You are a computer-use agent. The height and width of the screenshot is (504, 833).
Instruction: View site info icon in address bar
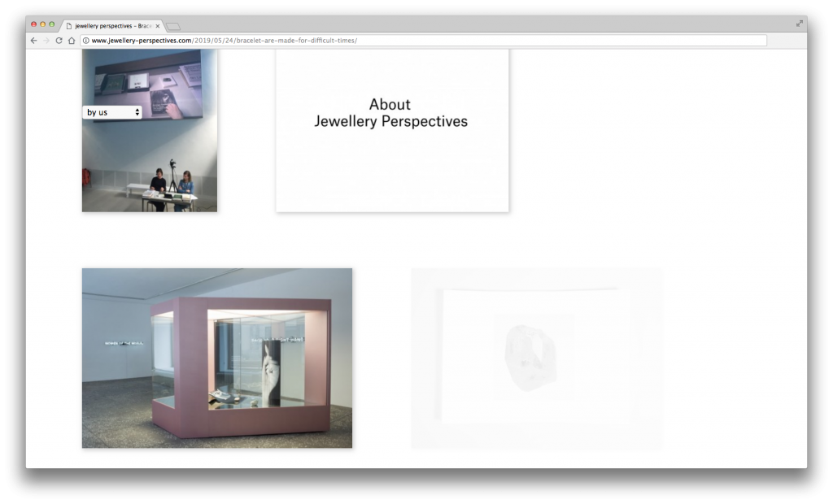[85, 41]
